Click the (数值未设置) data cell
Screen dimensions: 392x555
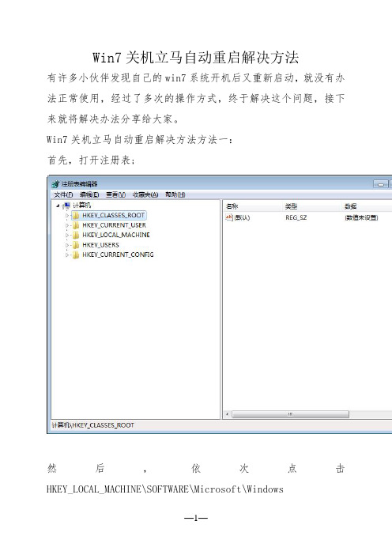[361, 217]
